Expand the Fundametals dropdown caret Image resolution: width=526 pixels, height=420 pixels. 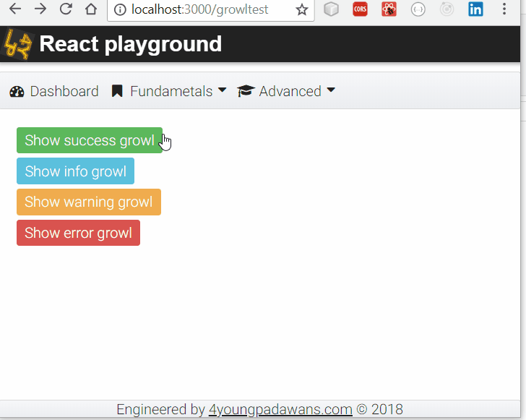click(x=222, y=90)
